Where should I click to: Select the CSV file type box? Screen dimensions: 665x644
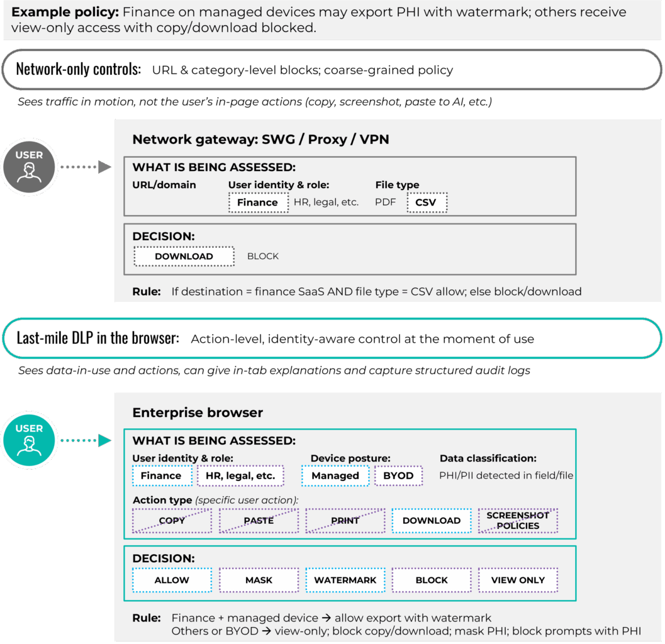pos(427,203)
